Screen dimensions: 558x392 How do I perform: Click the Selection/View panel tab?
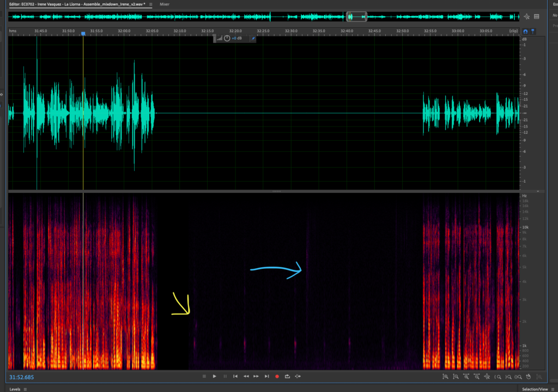(535, 389)
